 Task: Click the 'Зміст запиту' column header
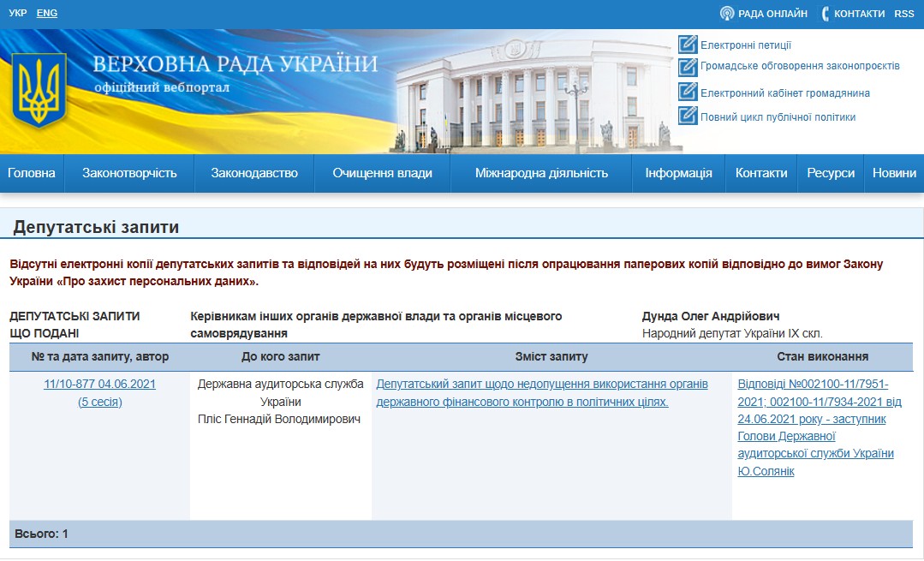click(x=551, y=356)
